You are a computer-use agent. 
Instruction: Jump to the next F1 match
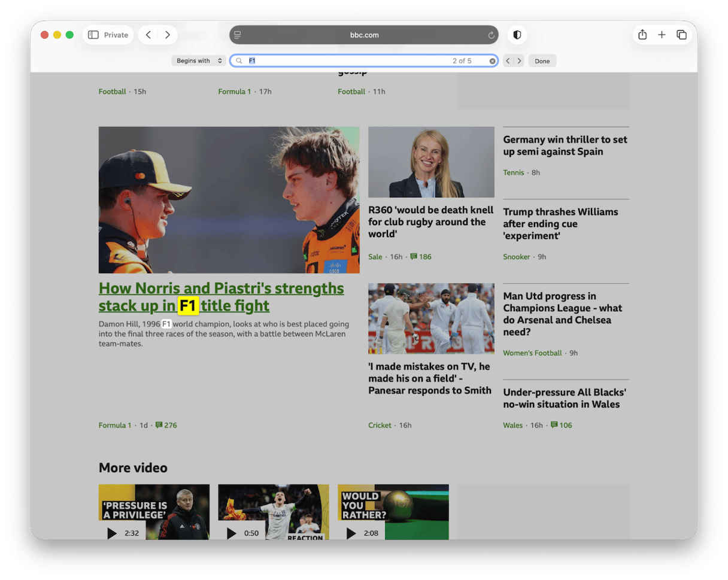point(519,61)
